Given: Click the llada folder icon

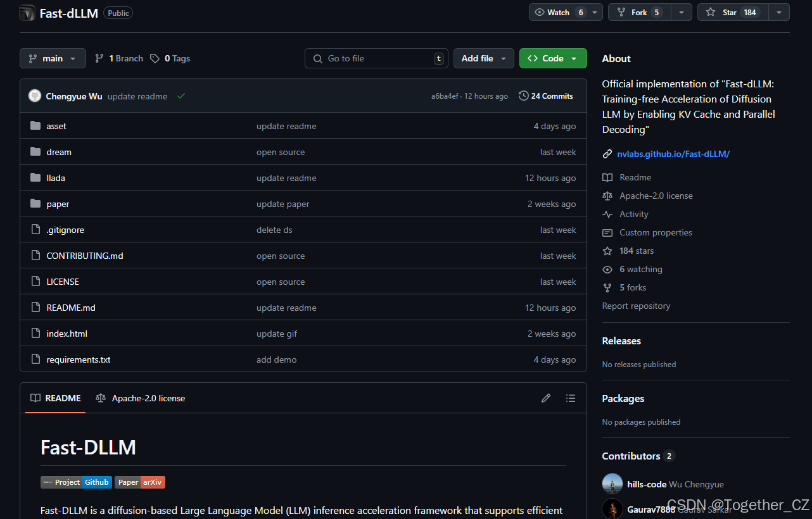Looking at the screenshot, I should tap(35, 178).
